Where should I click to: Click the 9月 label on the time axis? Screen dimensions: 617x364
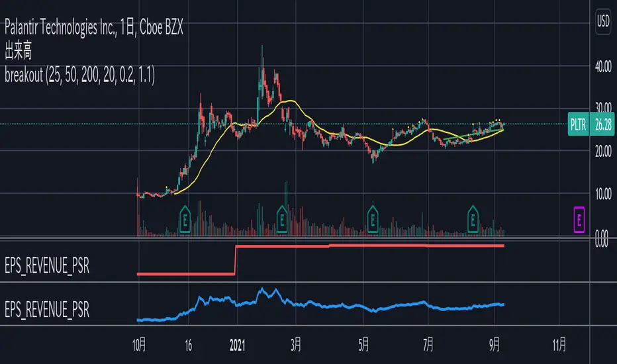tap(495, 345)
